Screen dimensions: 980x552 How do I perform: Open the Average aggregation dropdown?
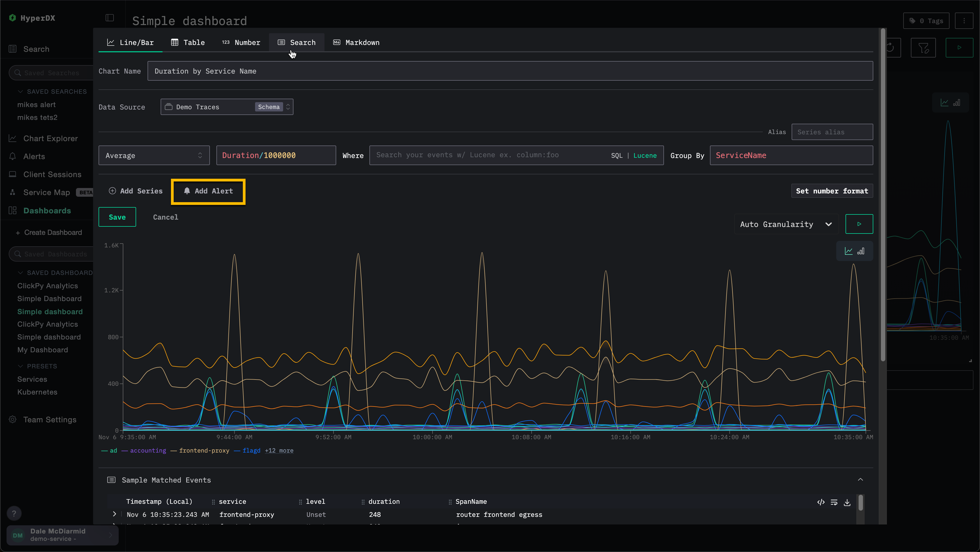click(x=154, y=155)
